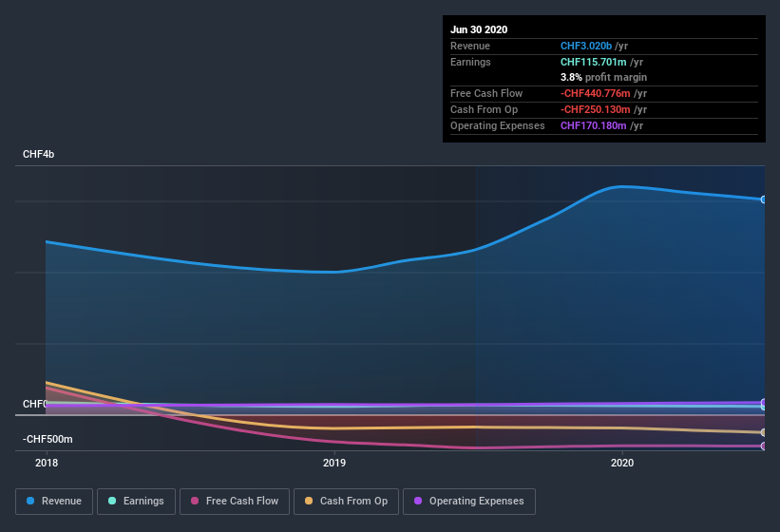Toggle the Free Cash Flow legend button
The image size is (780, 532).
pyautogui.click(x=235, y=502)
